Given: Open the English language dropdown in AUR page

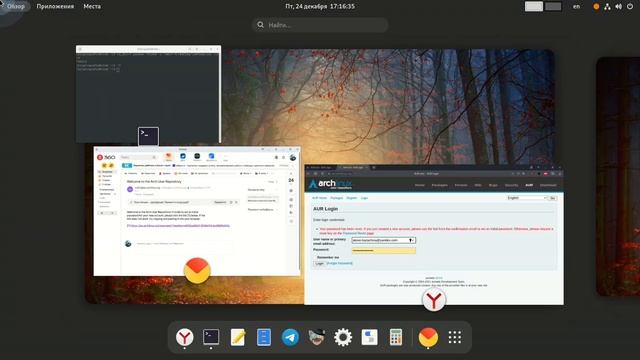Looking at the screenshot, I should point(526,198).
